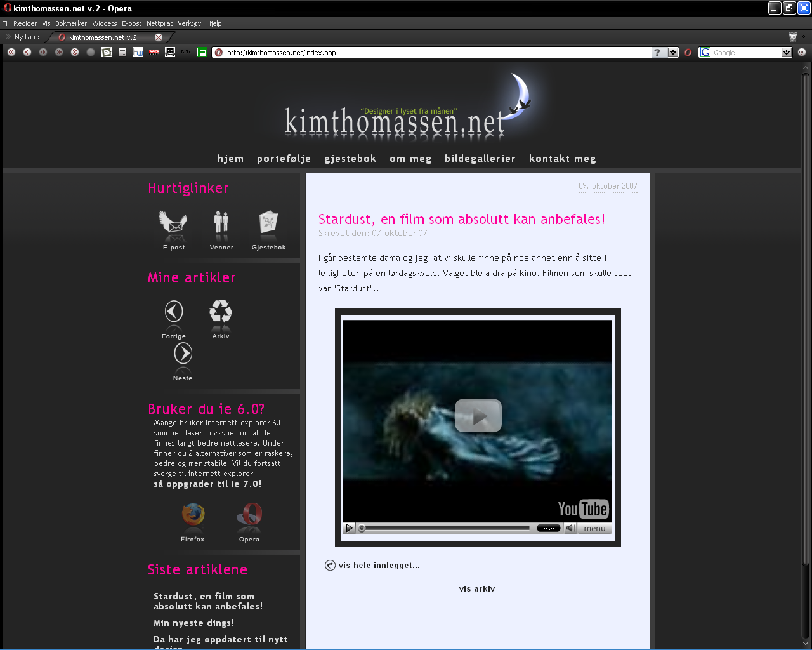This screenshot has height=650, width=812.
Task: Click the Opera browser icon in sidebar
Action: 249,515
